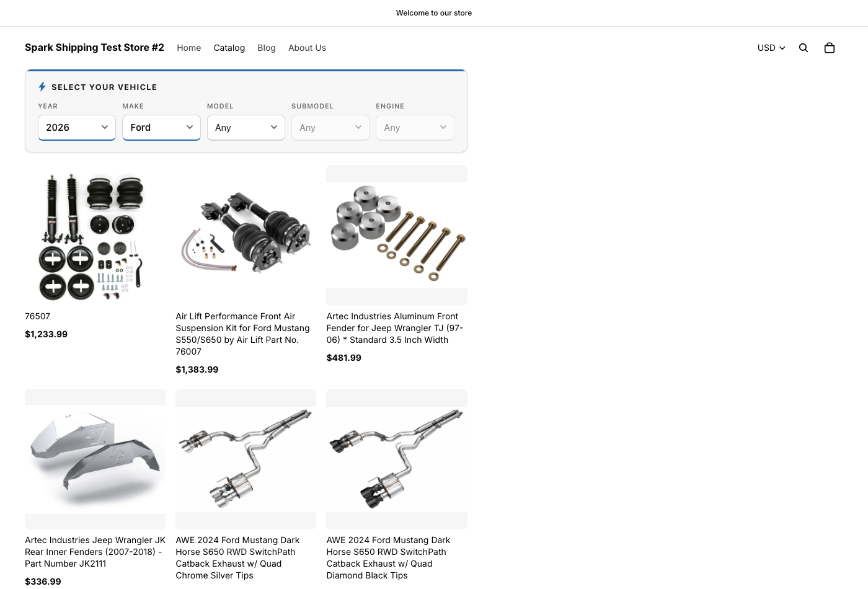Click the Jeep JK inner fenders image
Viewport: 868px width, 589px height.
[x=95, y=459]
